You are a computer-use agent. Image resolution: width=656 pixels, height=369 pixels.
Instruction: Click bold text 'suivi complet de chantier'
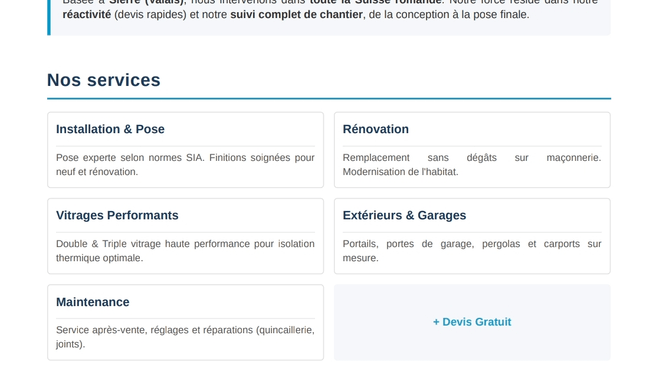[296, 15]
